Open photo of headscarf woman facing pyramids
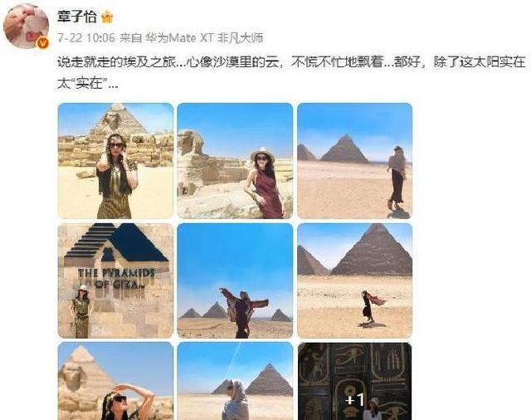Viewport: 531px width, 420px height. [x=235, y=381]
